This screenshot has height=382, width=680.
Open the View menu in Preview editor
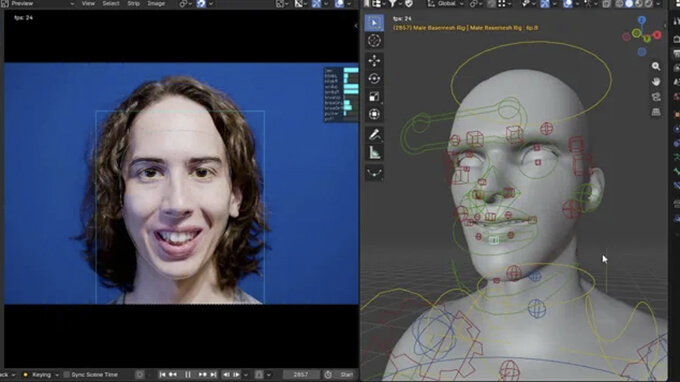coord(88,3)
